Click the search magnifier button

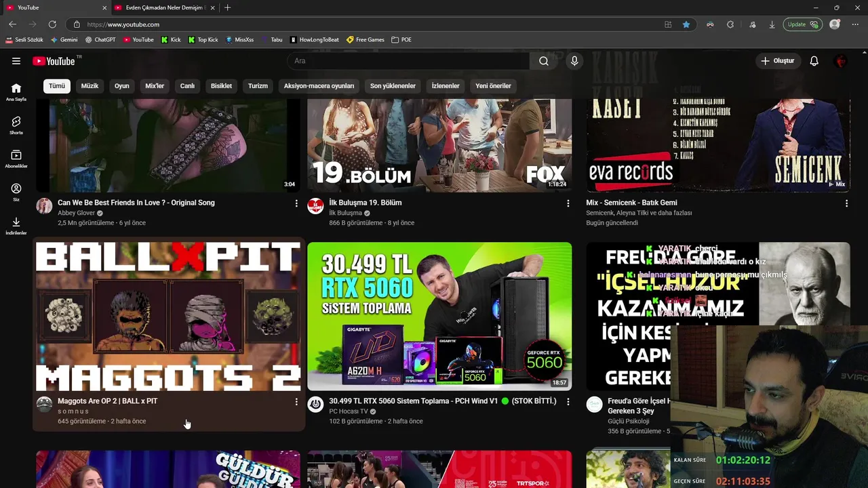544,61
